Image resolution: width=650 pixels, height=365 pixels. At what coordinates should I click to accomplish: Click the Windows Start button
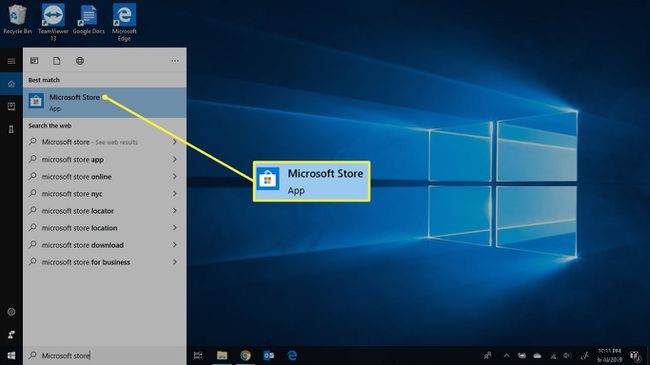coord(11,355)
